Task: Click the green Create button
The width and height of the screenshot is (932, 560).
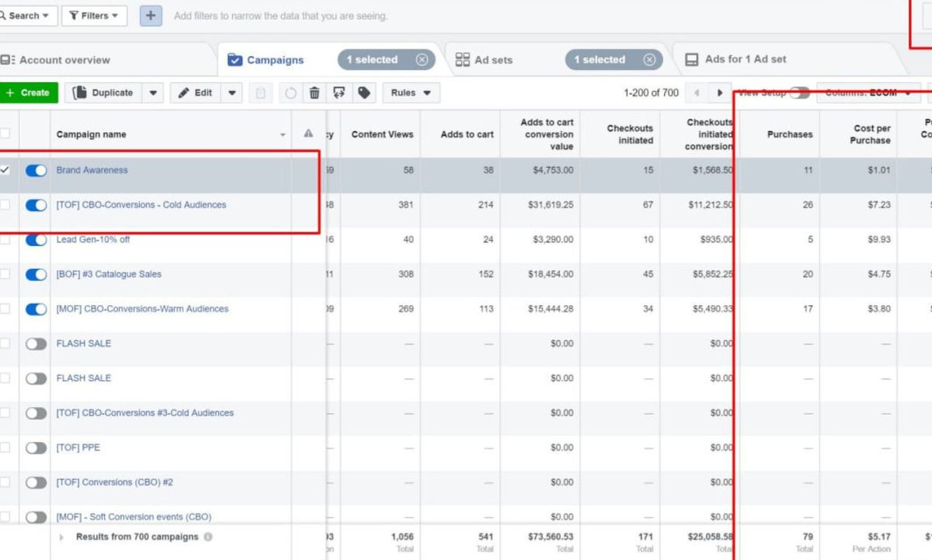Action: tap(29, 92)
